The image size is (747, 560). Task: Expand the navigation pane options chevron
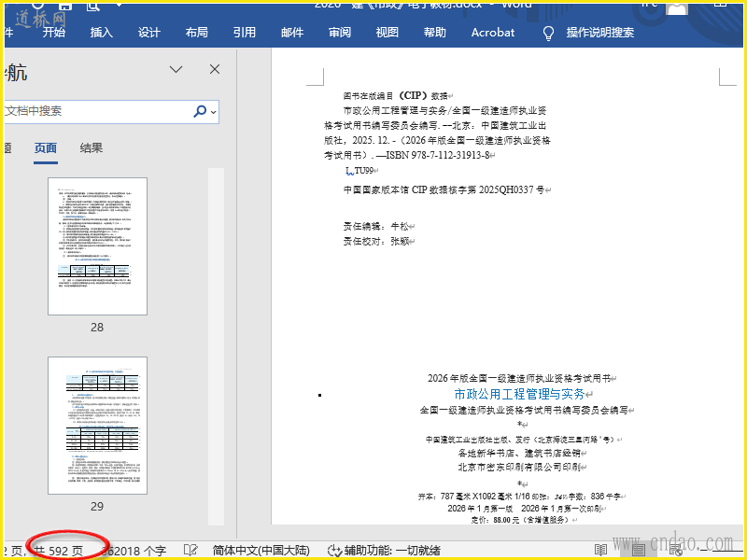point(176,69)
